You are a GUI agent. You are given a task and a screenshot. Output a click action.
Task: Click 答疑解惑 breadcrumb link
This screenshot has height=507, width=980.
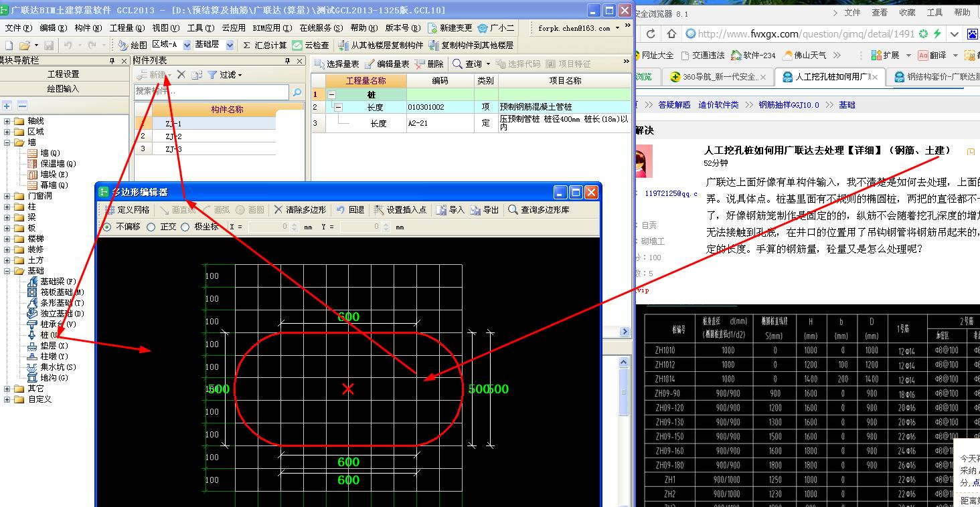(674, 105)
